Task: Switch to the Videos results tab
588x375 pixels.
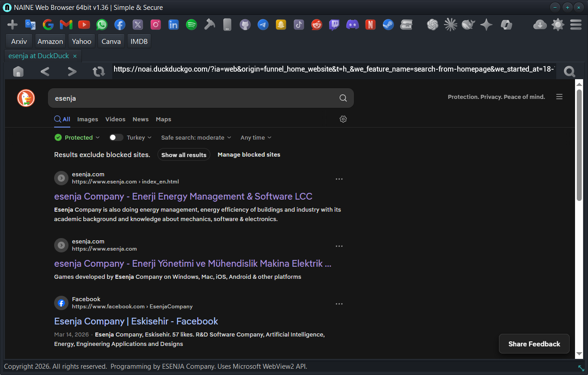Action: click(x=115, y=119)
